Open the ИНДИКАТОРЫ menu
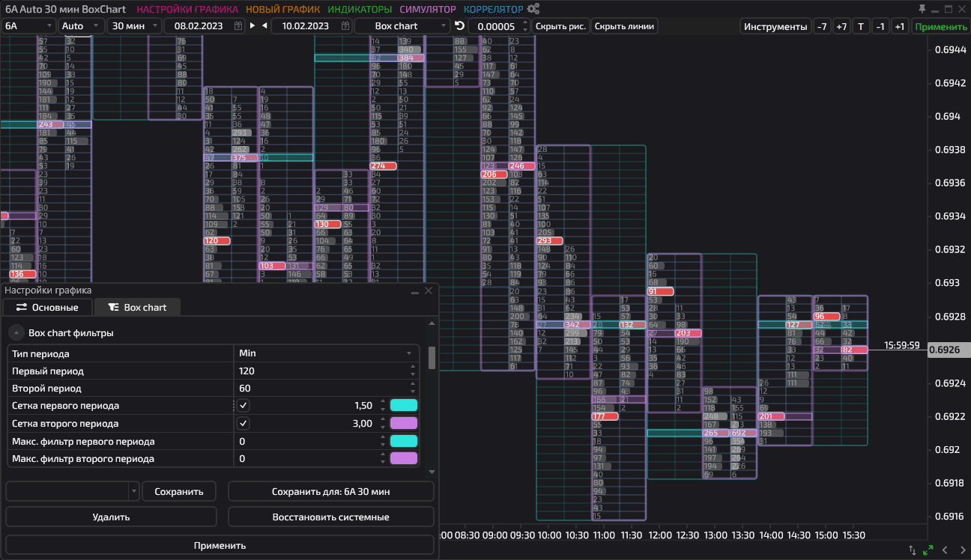The height and width of the screenshot is (560, 971). point(360,9)
